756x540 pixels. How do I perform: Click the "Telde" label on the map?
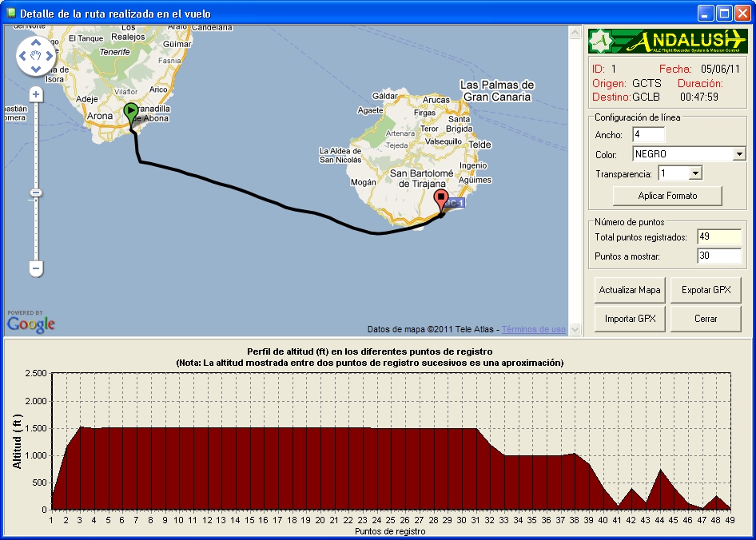[479, 145]
